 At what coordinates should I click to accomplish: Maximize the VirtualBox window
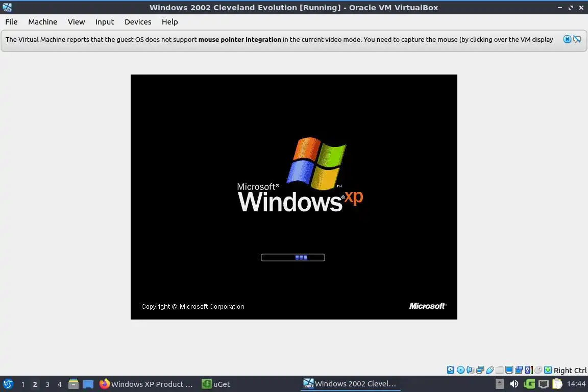click(570, 8)
